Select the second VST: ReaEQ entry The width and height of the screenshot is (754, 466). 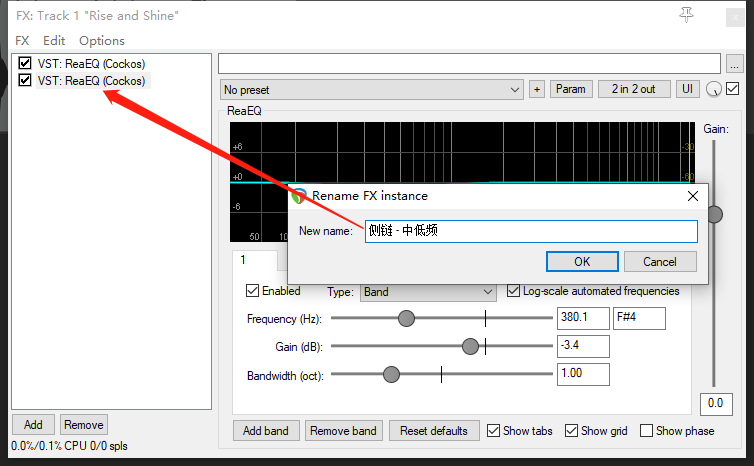click(91, 80)
